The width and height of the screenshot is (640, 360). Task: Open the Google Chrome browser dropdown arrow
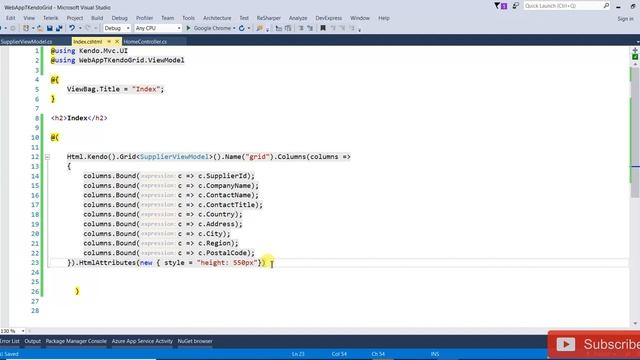[234, 28]
